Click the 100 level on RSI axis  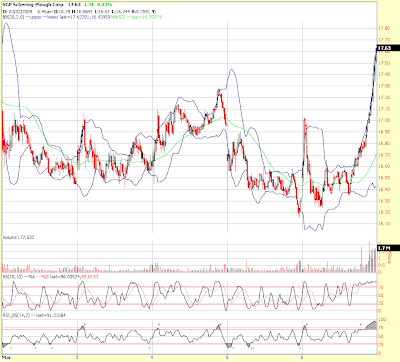coord(382,319)
